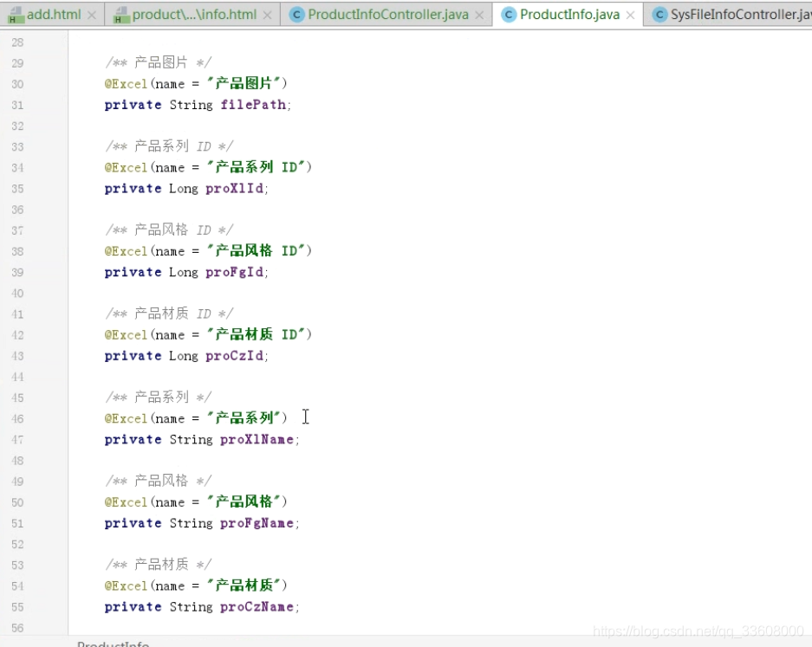Viewport: 812px width, 647px height.
Task: Click the comment on line 29
Action: [x=159, y=62]
